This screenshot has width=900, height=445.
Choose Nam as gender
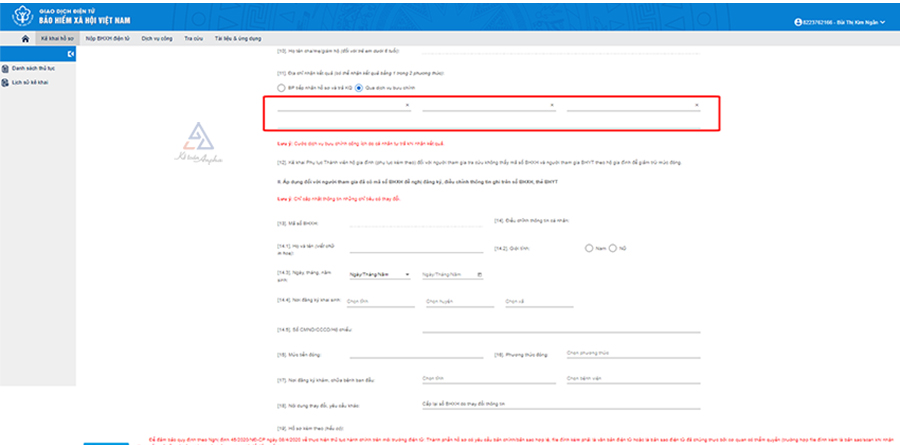click(x=588, y=248)
